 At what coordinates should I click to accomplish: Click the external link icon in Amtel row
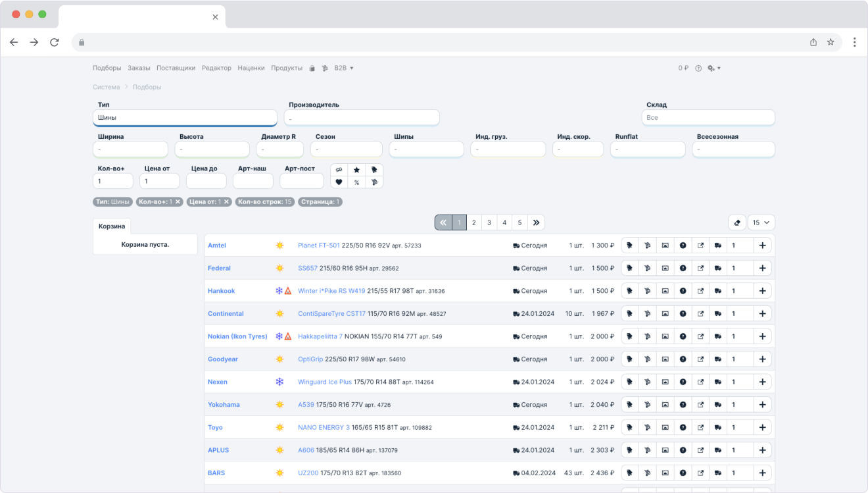tap(700, 246)
